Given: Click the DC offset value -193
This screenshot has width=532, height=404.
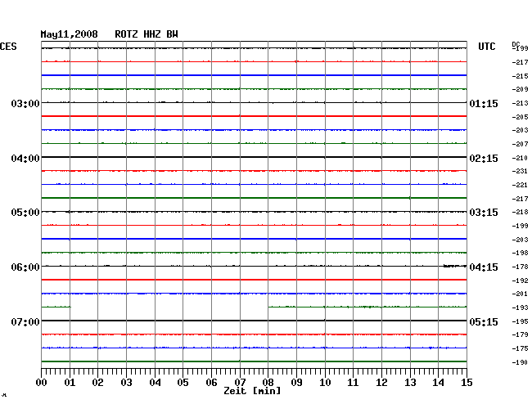Looking at the screenshot, I should pos(520,307).
